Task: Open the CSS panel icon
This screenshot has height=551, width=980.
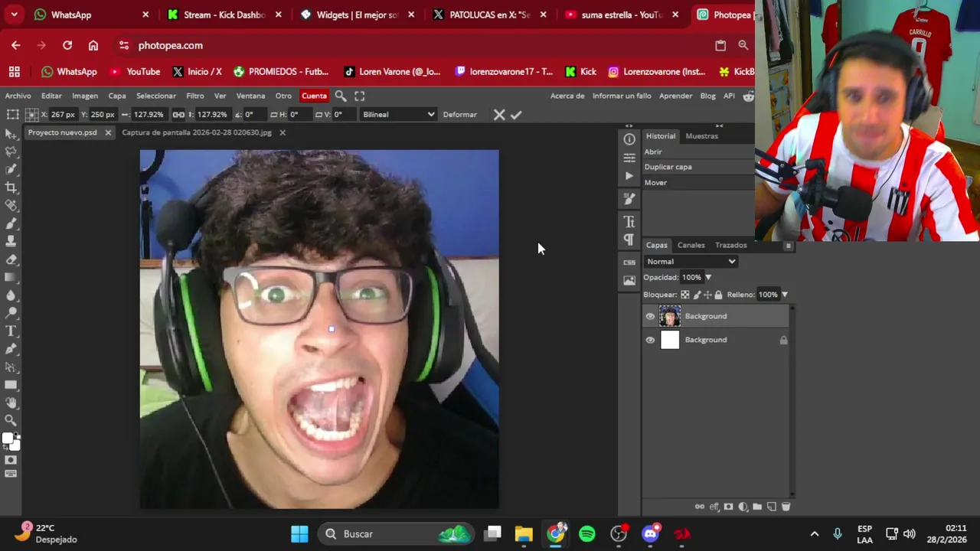Action: tap(629, 262)
